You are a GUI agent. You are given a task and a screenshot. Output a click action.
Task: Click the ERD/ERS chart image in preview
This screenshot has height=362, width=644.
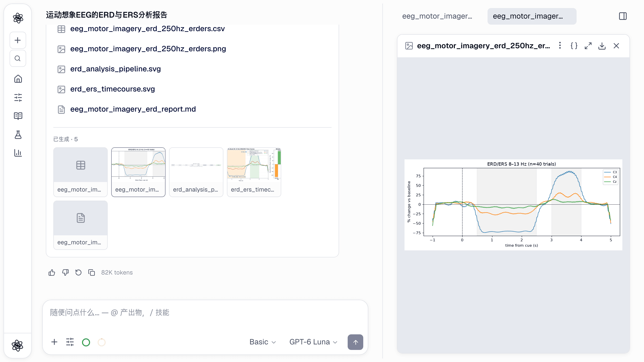coord(513,205)
